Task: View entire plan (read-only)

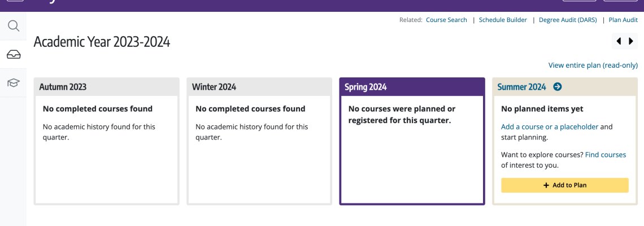Action: [x=593, y=66]
